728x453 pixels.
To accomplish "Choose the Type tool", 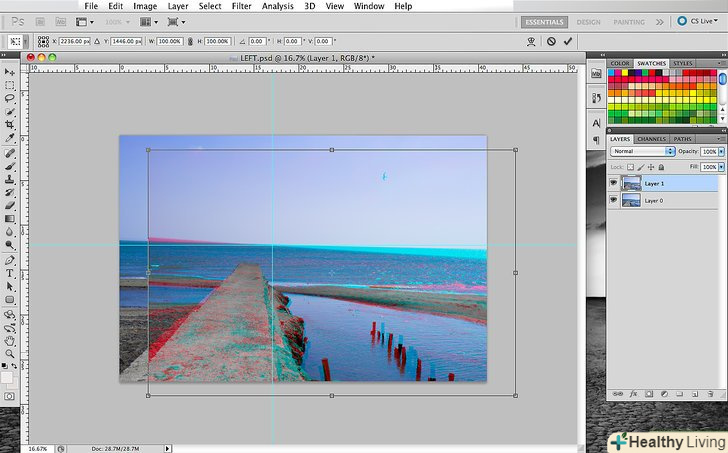I will tap(10, 273).
